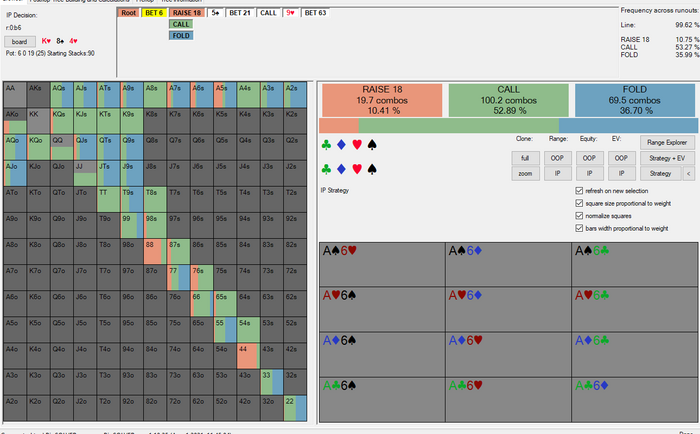
Task: Select the diamond suit filter in upper row
Action: [x=342, y=145]
